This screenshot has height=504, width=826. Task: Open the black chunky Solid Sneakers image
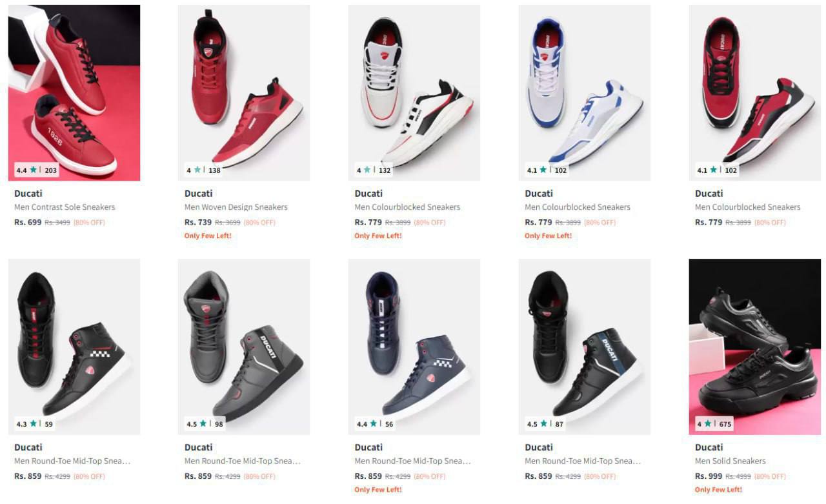pyautogui.click(x=755, y=347)
